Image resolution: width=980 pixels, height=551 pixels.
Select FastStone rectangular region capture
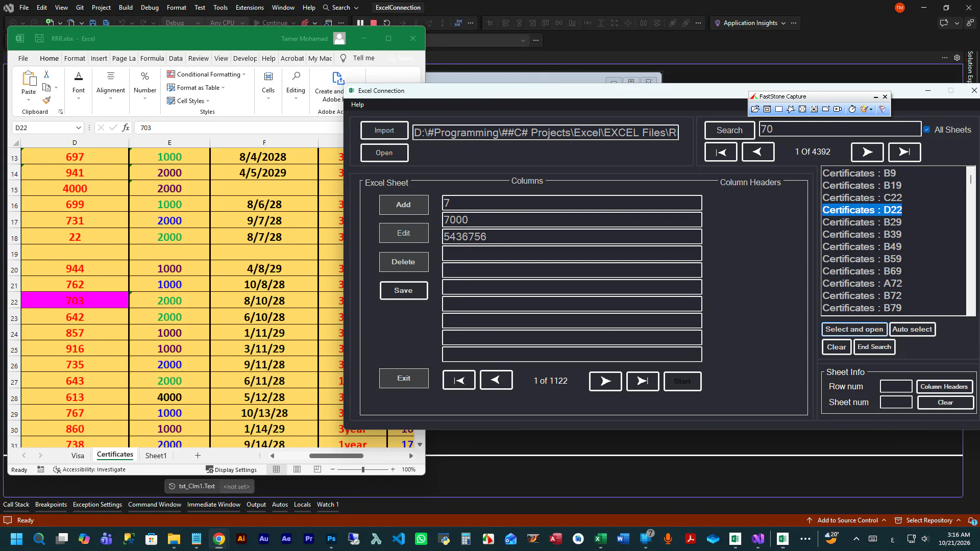(x=779, y=109)
